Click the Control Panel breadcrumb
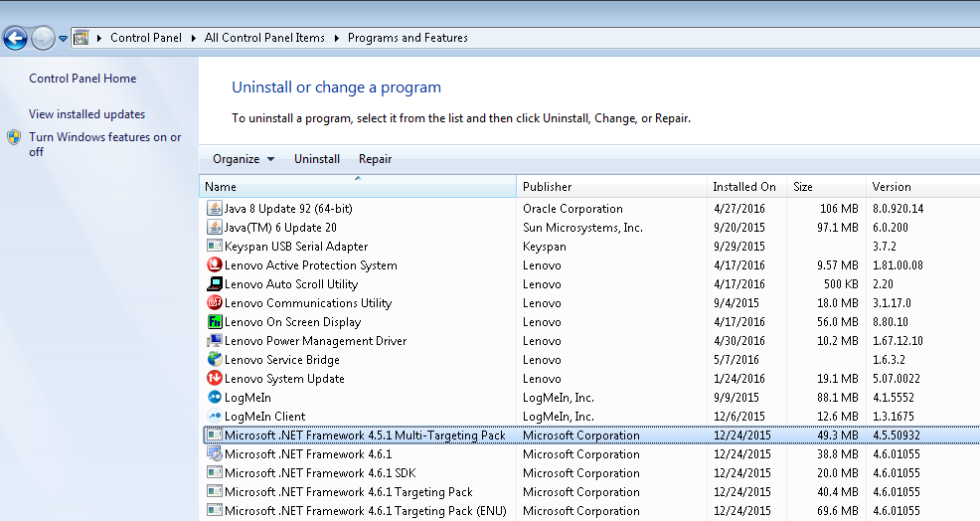Image resolution: width=980 pixels, height=521 pixels. pos(146,38)
